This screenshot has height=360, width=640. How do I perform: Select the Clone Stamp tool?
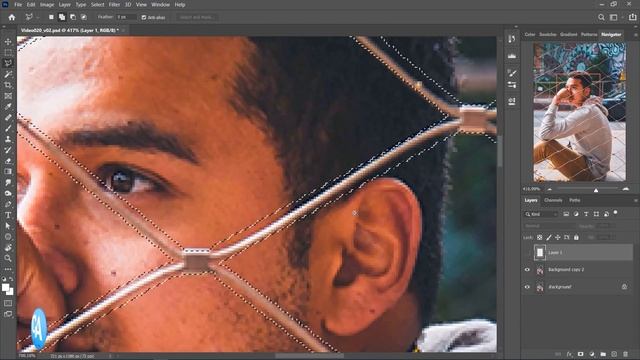[8, 139]
